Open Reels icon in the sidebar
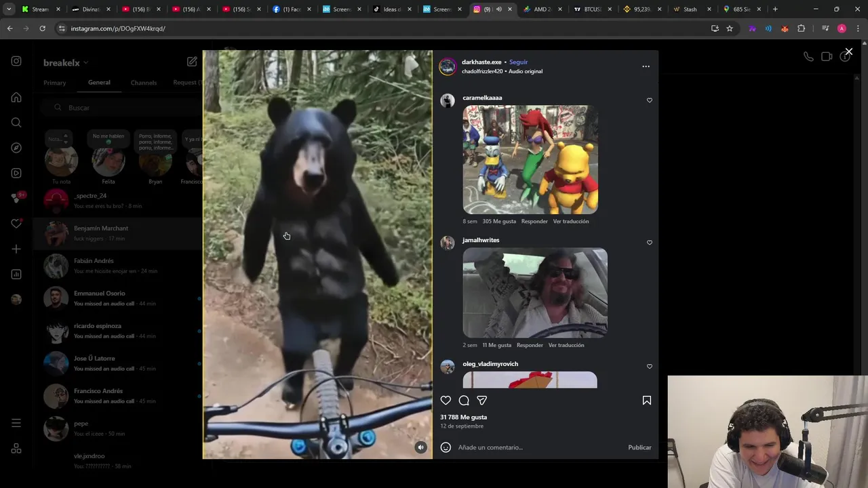Viewport: 868px width, 488px height. (16, 173)
